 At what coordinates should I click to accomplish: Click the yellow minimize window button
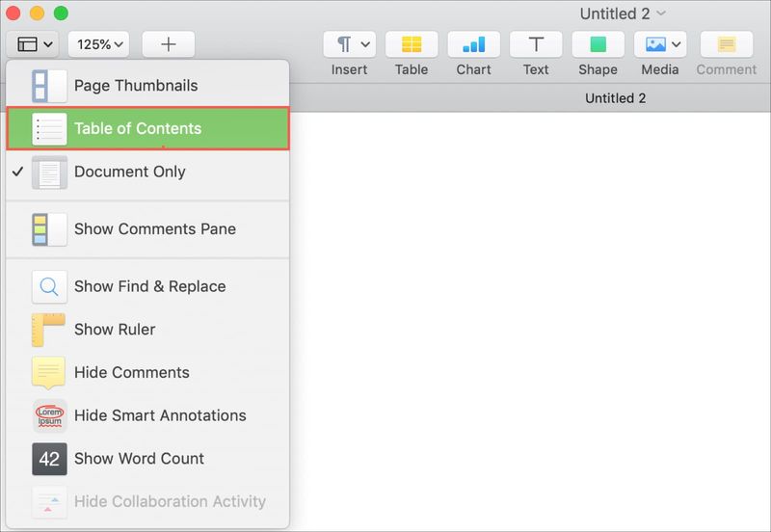pos(37,13)
